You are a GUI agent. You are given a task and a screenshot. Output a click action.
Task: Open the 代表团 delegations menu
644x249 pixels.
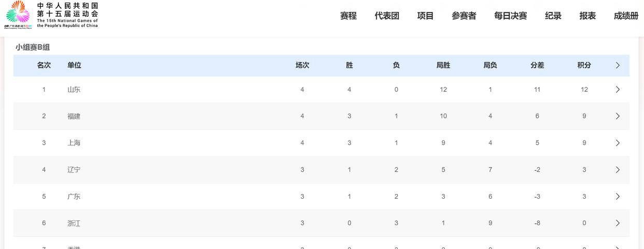(387, 16)
